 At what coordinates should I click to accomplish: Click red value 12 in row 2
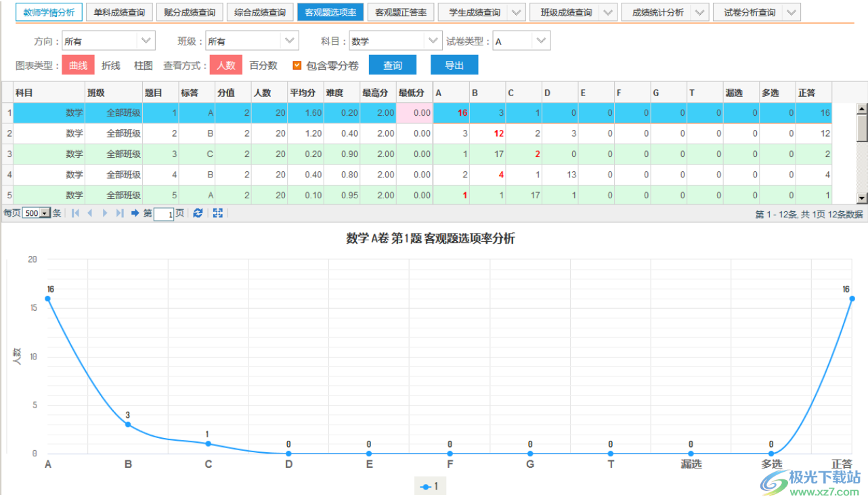pyautogui.click(x=499, y=134)
